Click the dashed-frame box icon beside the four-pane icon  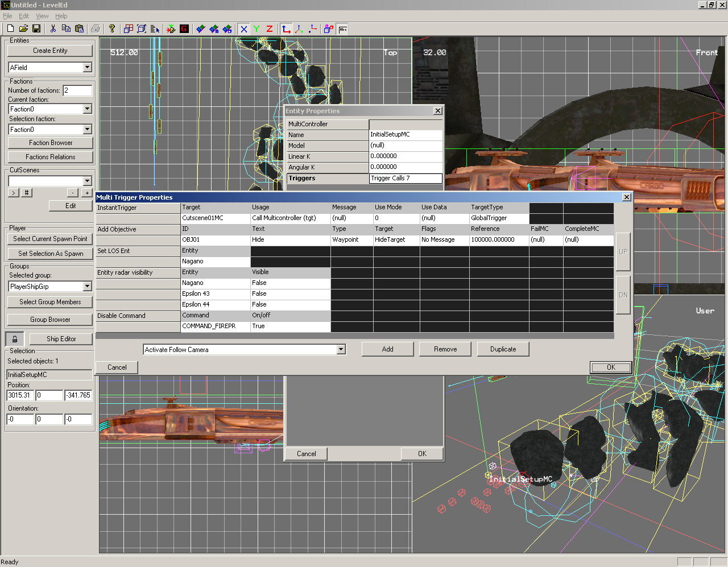[142, 29]
